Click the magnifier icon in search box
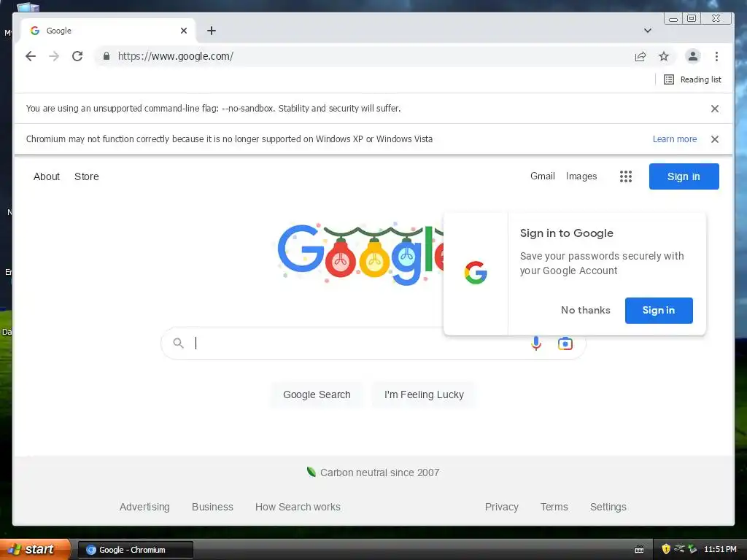The image size is (747, 560). click(178, 343)
